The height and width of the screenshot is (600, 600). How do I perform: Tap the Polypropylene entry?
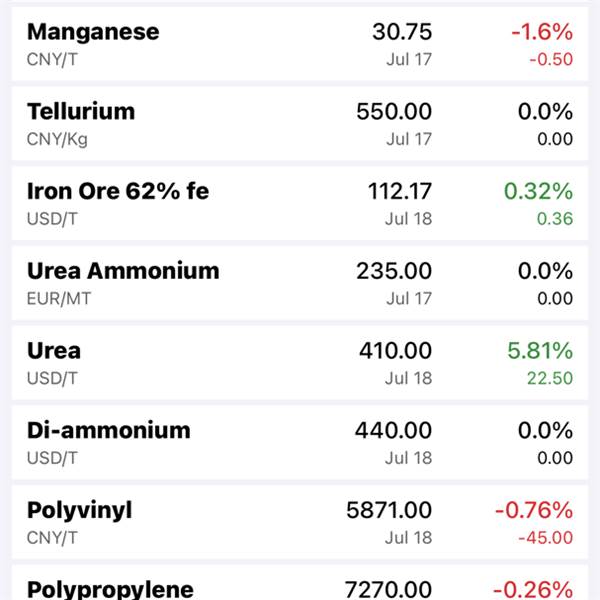tap(300, 582)
